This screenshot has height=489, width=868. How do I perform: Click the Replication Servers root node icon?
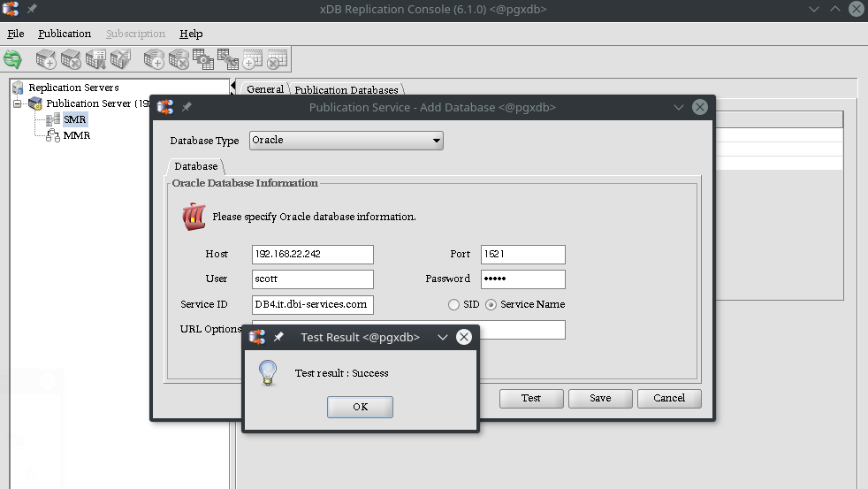point(18,88)
